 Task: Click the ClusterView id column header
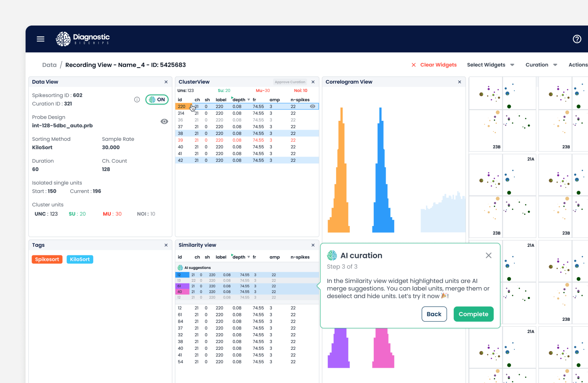180,100
